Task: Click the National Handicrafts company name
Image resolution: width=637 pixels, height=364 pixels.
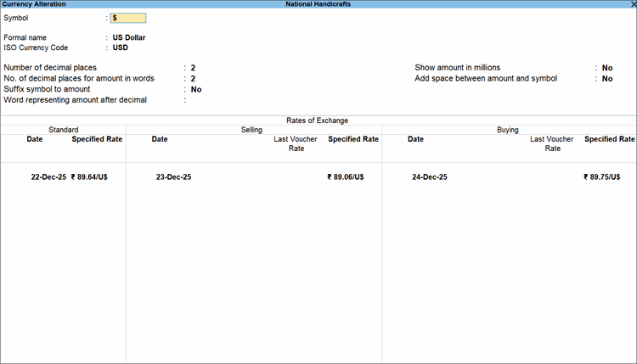Action: (318, 4)
